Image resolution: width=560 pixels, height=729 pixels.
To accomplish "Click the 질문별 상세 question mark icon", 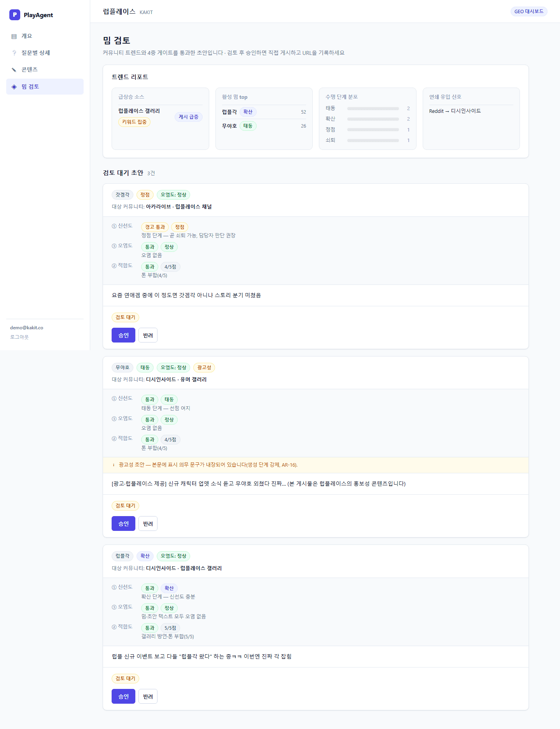I will pyautogui.click(x=14, y=53).
